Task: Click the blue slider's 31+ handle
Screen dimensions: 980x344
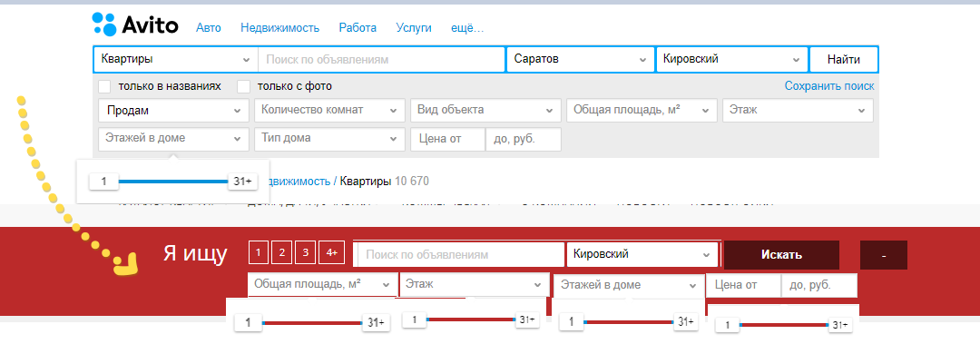Action: click(242, 182)
